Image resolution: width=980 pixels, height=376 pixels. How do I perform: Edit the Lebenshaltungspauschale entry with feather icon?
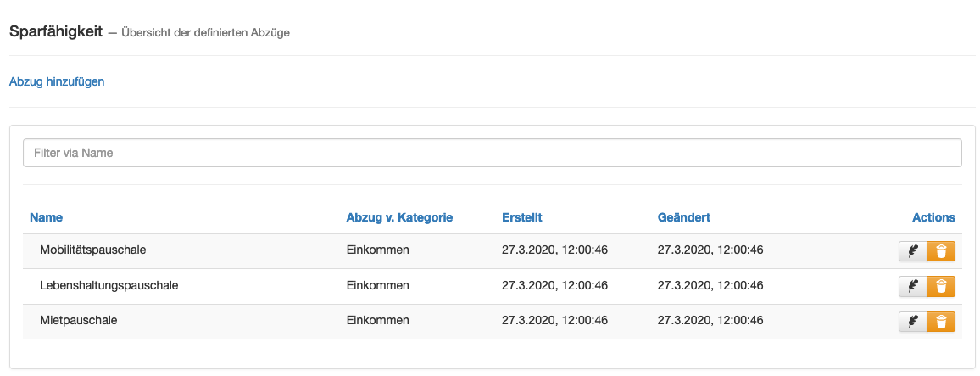[912, 287]
